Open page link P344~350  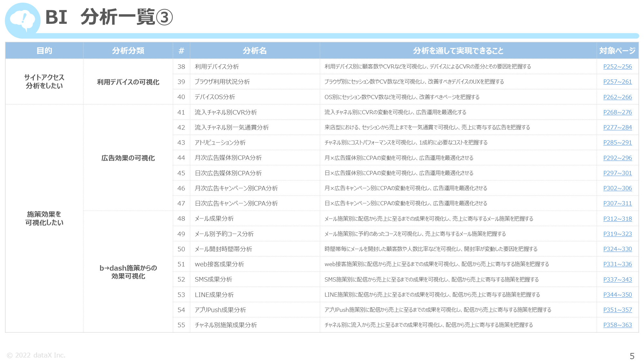click(617, 295)
